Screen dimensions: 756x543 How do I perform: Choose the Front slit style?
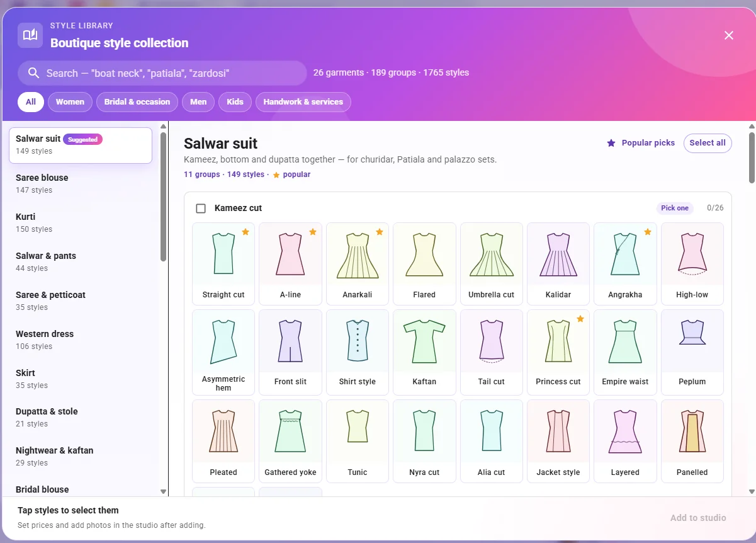290,352
